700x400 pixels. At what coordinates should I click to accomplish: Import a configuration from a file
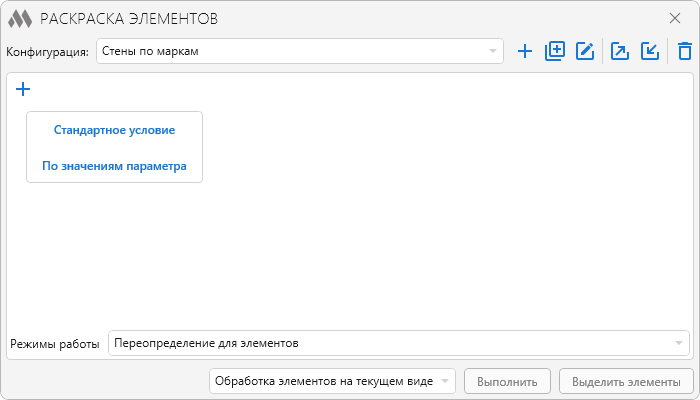[x=650, y=51]
